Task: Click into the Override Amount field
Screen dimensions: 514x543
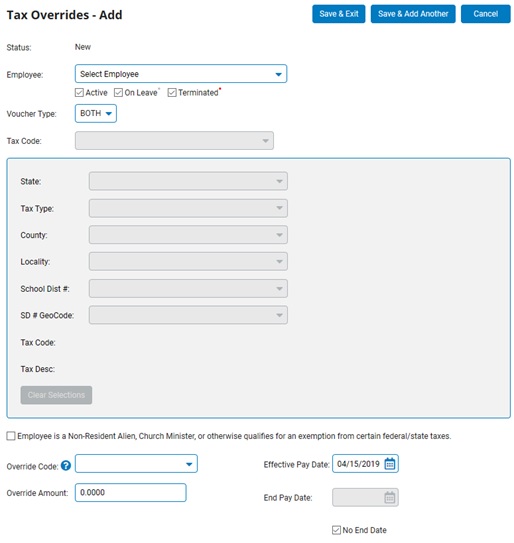Action: tap(131, 492)
